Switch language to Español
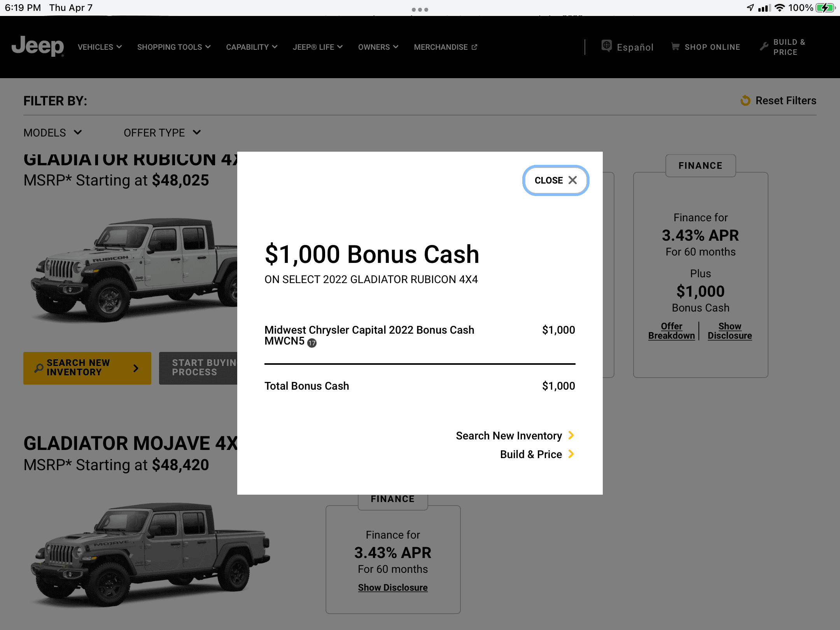The image size is (840, 630). tap(635, 47)
